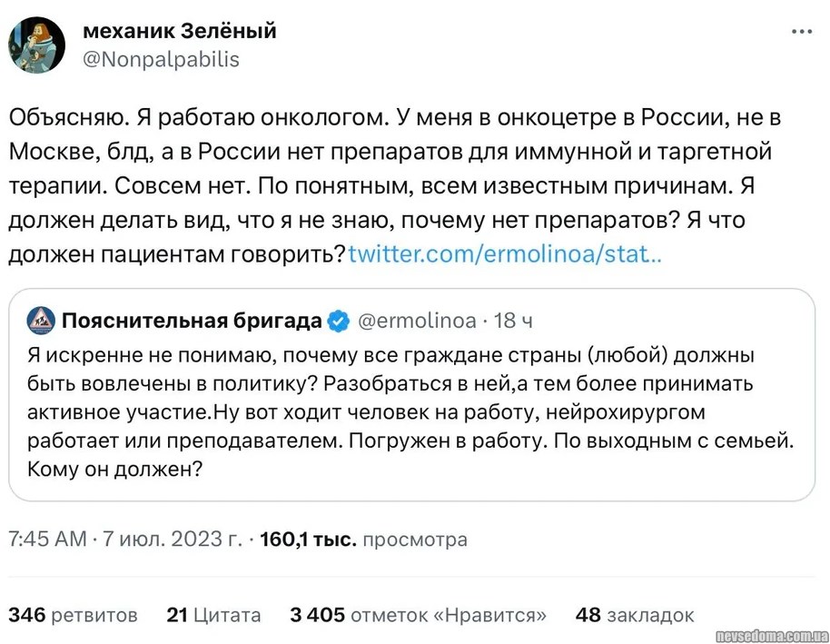Open механик Зелёный display name

coord(179,31)
